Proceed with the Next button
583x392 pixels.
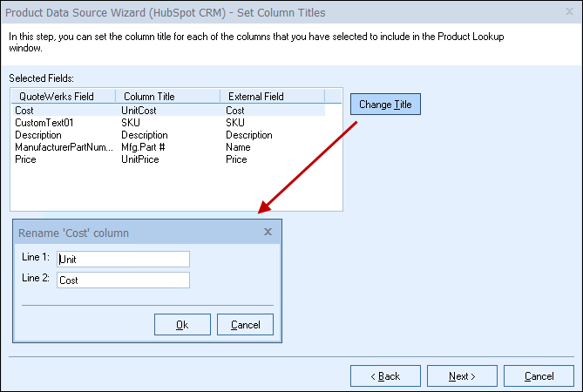pos(461,376)
